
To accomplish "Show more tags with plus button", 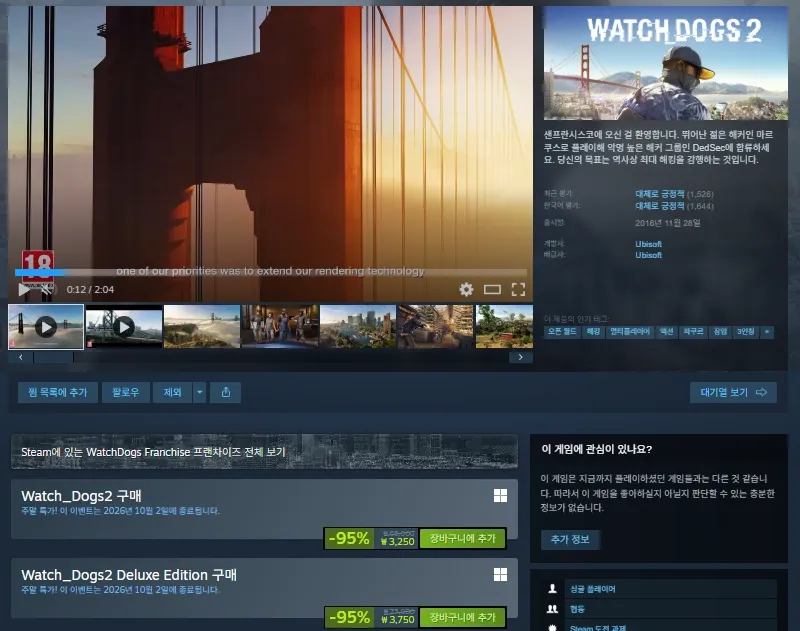I will (766, 332).
